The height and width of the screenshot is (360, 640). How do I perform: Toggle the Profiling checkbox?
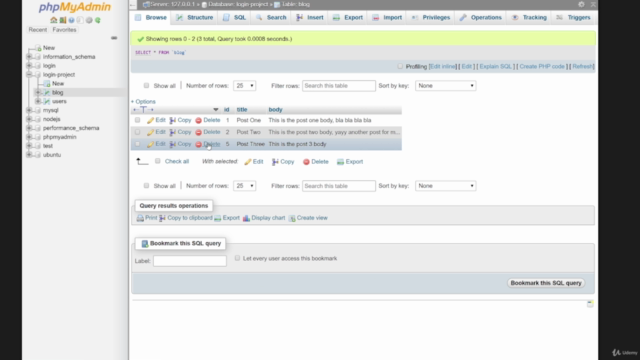(x=400, y=66)
